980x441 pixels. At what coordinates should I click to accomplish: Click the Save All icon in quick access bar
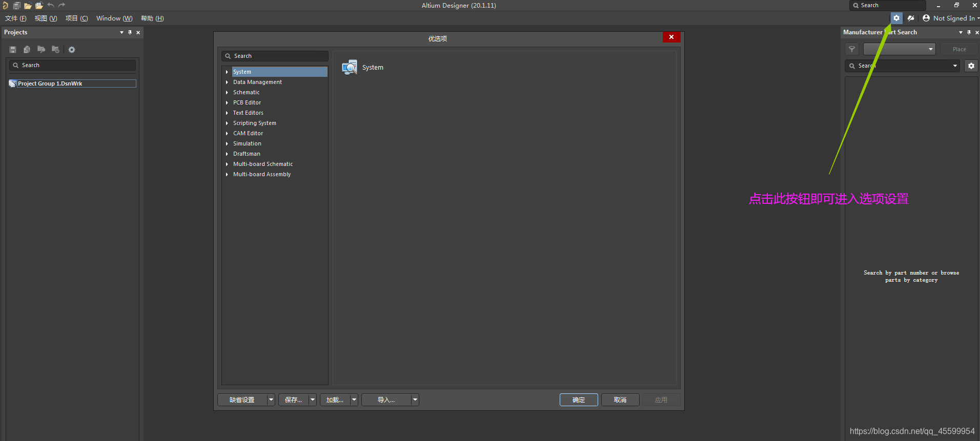16,6
